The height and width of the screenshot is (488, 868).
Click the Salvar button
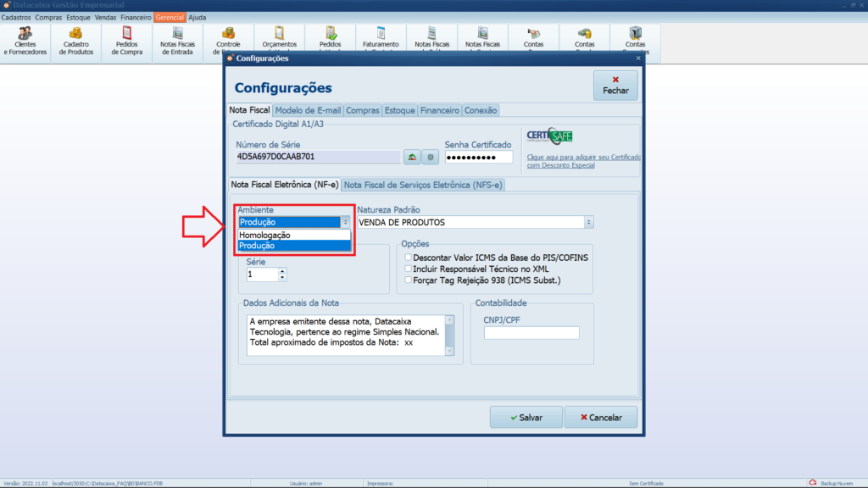[x=526, y=417]
